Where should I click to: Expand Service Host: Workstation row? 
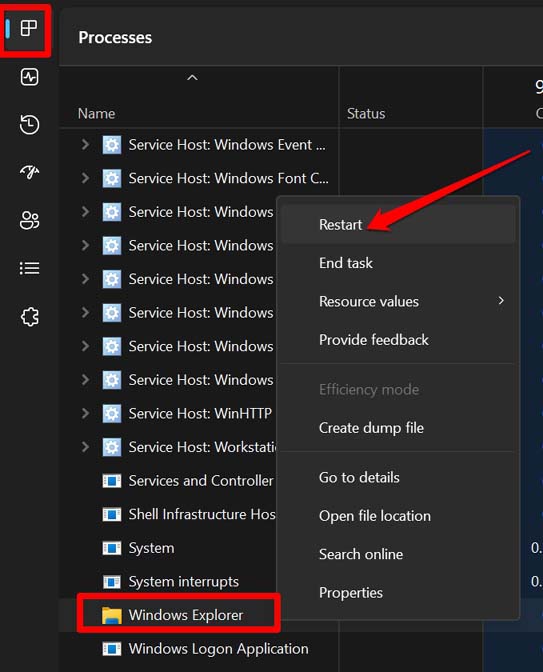(x=85, y=447)
